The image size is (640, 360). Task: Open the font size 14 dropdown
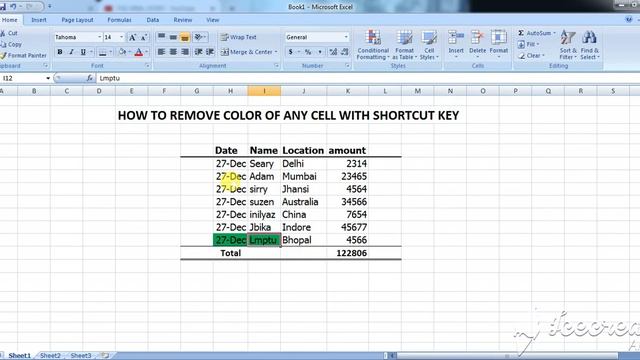coord(121,37)
